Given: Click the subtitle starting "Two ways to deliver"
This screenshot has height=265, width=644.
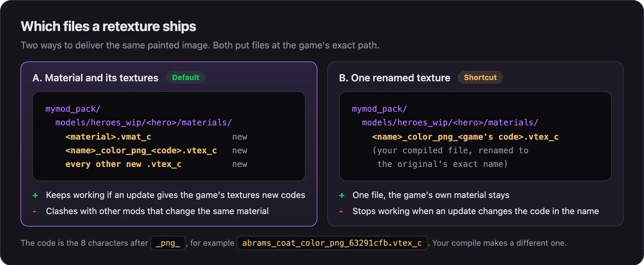Looking at the screenshot, I should pos(200,45).
